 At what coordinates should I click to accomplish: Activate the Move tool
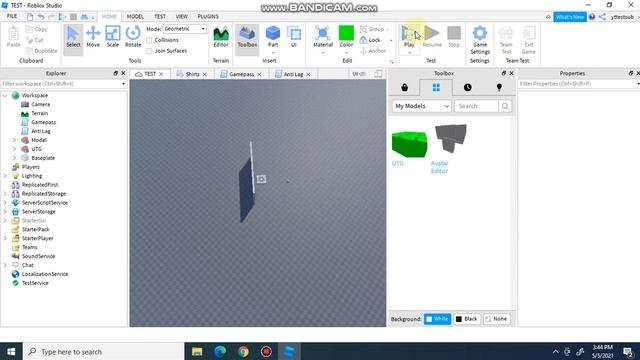pyautogui.click(x=93, y=37)
